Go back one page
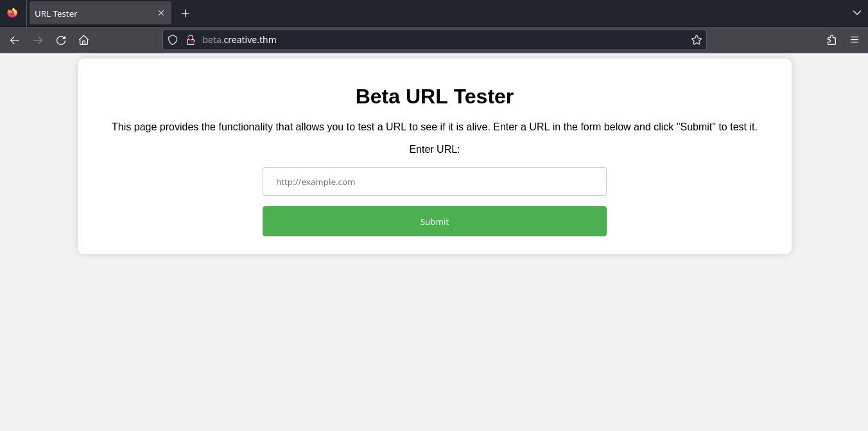The image size is (868, 431). [15, 40]
